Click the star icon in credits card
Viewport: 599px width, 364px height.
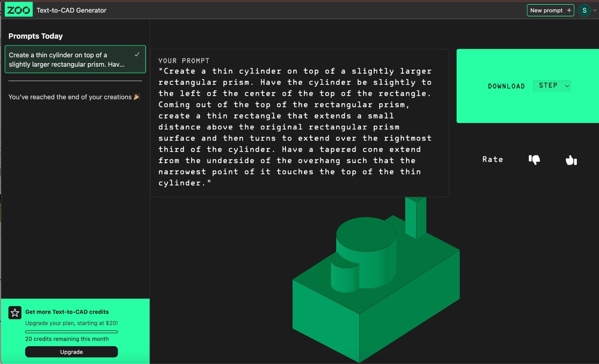pyautogui.click(x=15, y=313)
